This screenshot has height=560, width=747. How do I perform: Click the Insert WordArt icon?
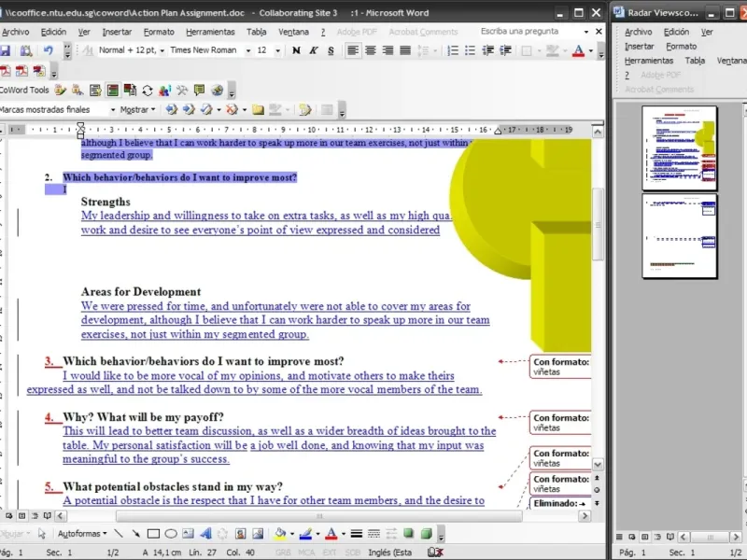[x=204, y=534]
